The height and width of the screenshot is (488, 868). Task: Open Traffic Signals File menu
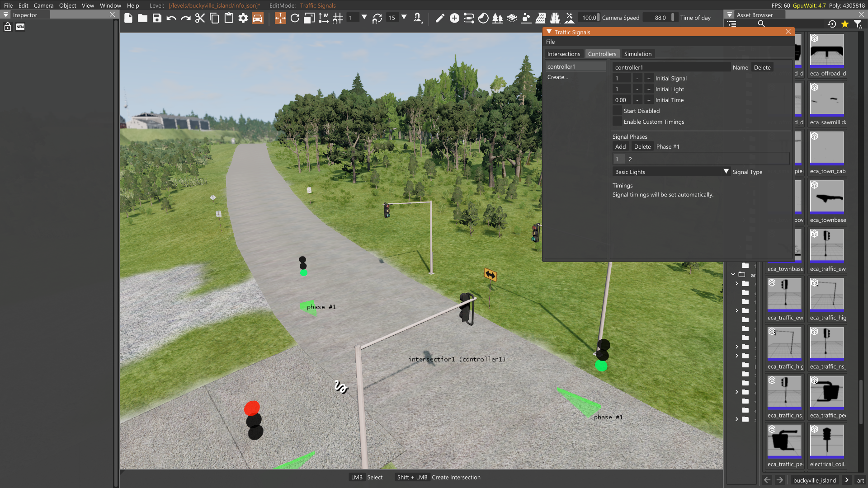(x=550, y=42)
